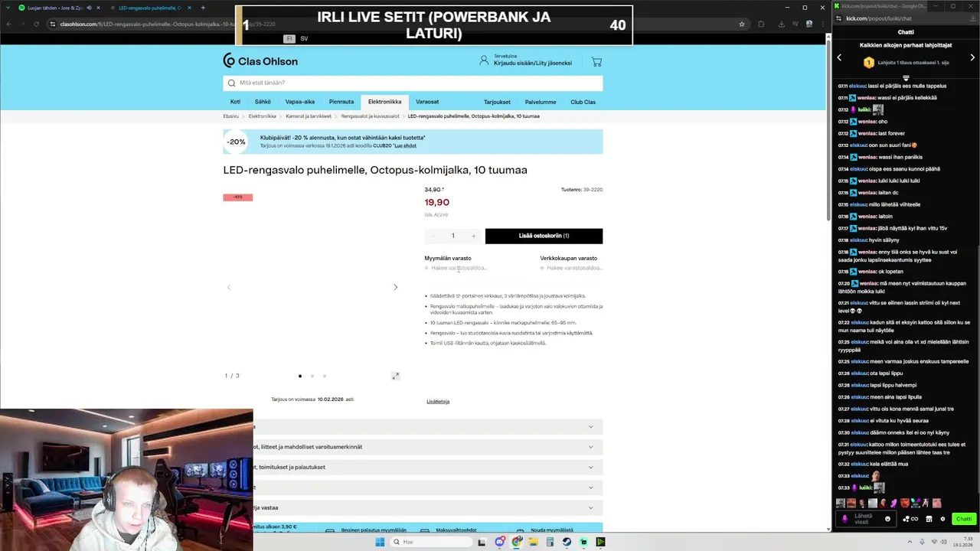Image resolution: width=980 pixels, height=551 pixels.
Task: Open the chat shop icon
Action: tap(929, 519)
